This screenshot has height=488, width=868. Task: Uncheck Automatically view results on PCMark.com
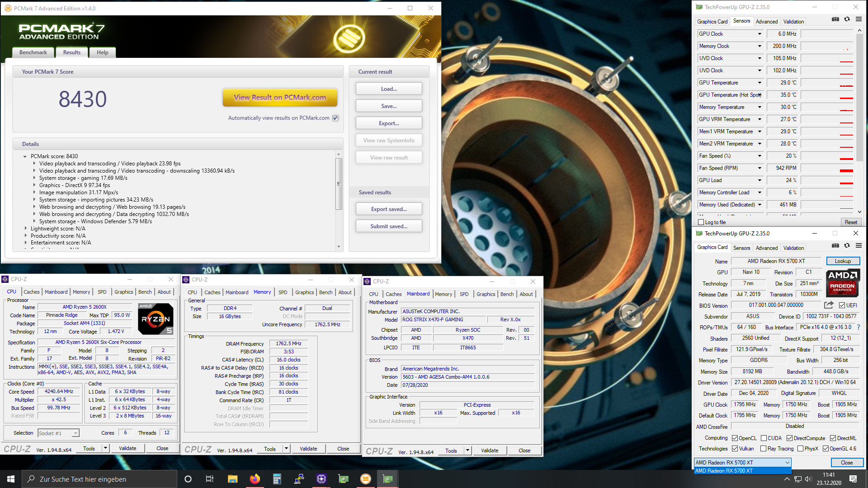pos(335,118)
